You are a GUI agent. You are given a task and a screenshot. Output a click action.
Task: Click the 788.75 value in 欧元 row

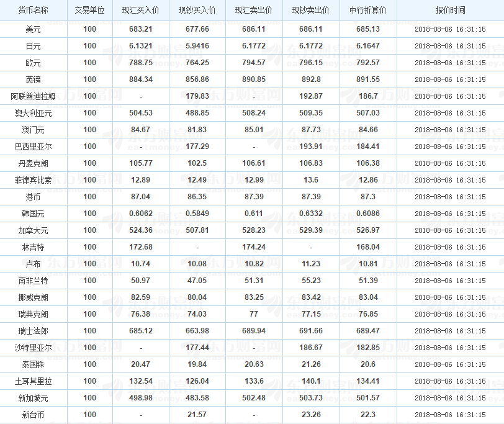[x=141, y=62]
